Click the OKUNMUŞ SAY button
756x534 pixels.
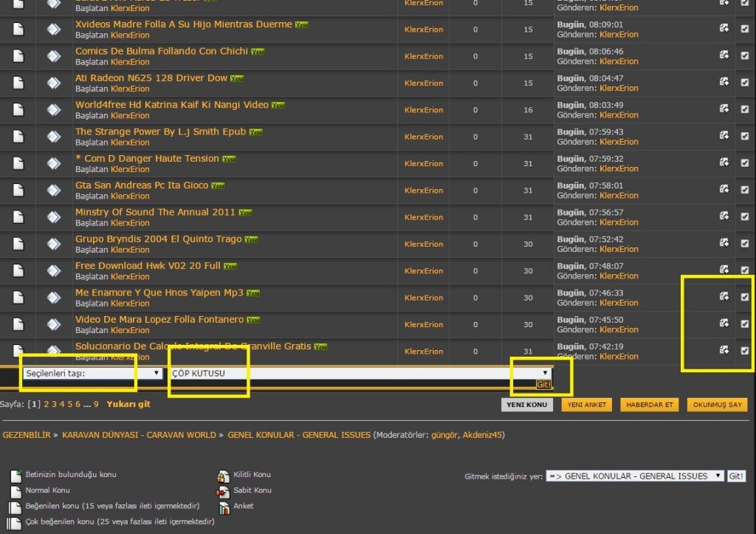(717, 405)
